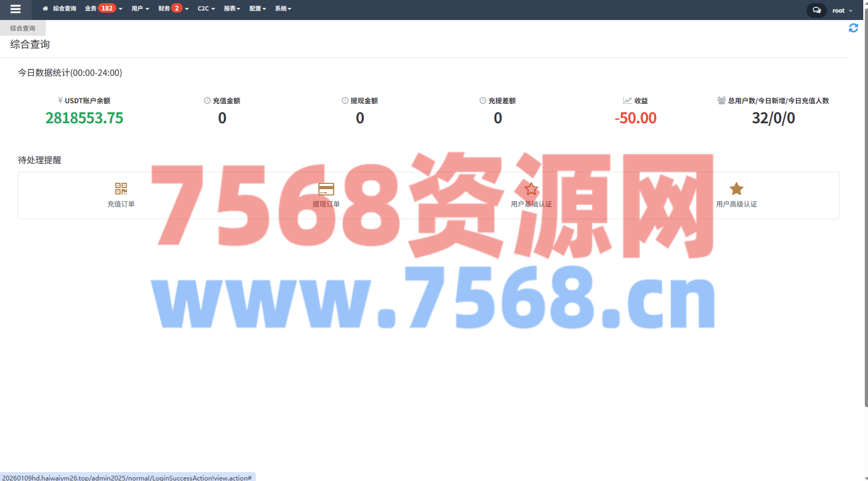Click the 用户高级认证 solid star icon

coord(736,189)
